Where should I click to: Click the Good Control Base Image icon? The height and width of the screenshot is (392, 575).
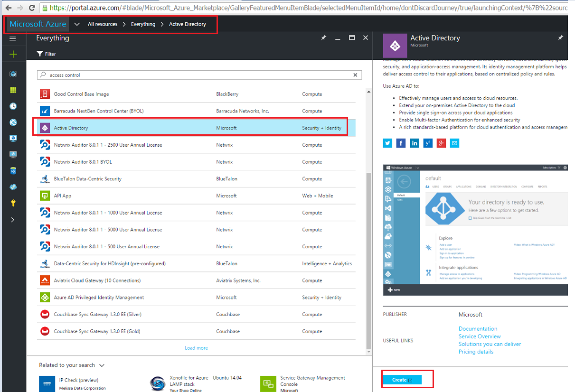45,94
